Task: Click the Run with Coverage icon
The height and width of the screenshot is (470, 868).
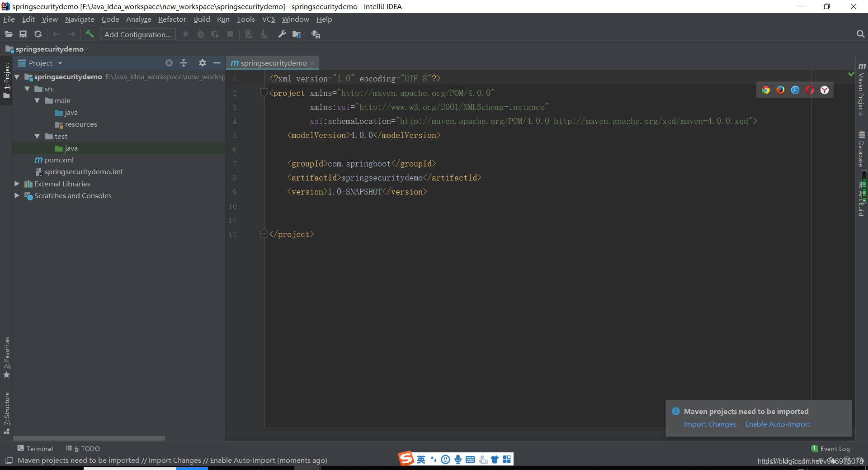Action: 215,34
